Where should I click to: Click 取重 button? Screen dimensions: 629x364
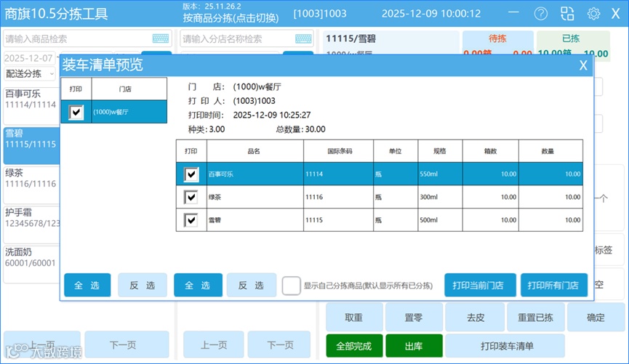point(354,317)
